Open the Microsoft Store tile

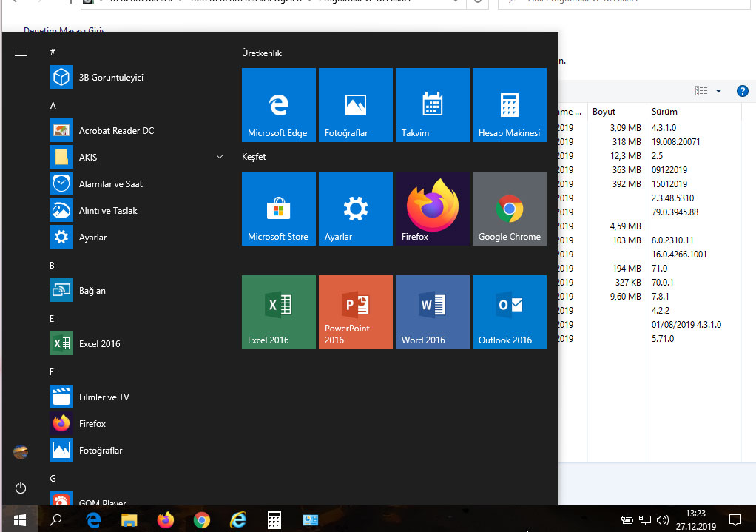pos(279,209)
